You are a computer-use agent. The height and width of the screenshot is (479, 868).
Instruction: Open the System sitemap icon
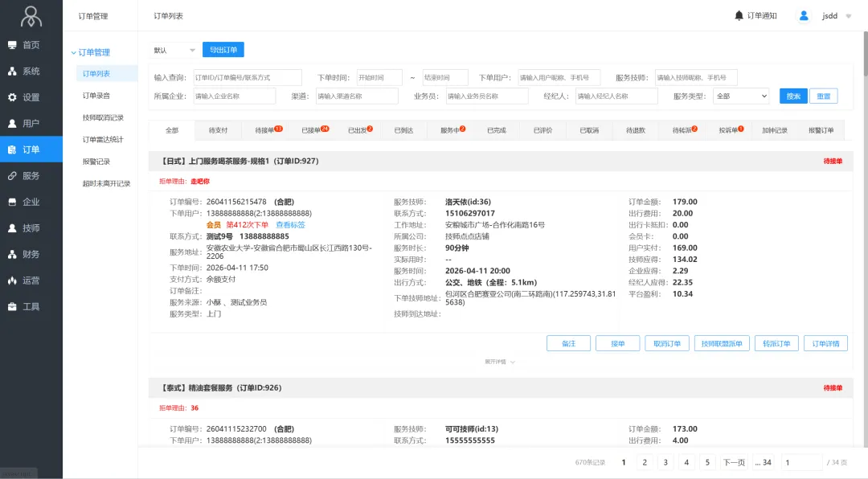tap(12, 72)
